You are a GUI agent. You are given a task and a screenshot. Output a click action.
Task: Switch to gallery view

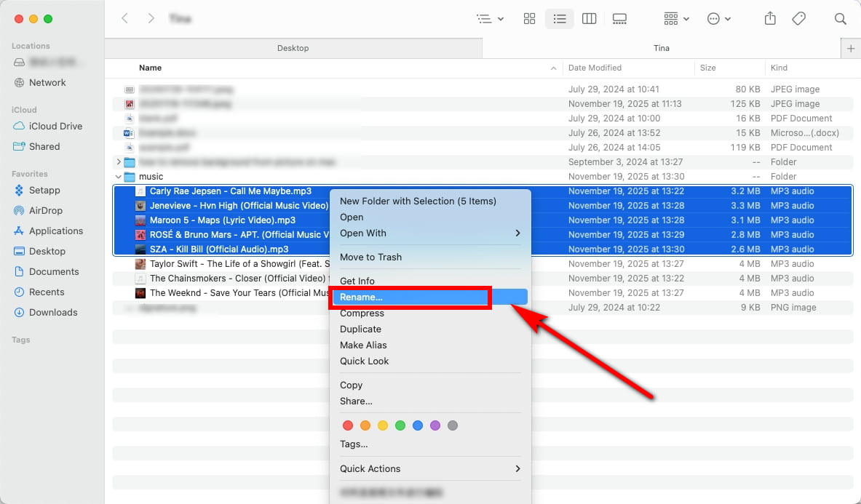pos(619,19)
